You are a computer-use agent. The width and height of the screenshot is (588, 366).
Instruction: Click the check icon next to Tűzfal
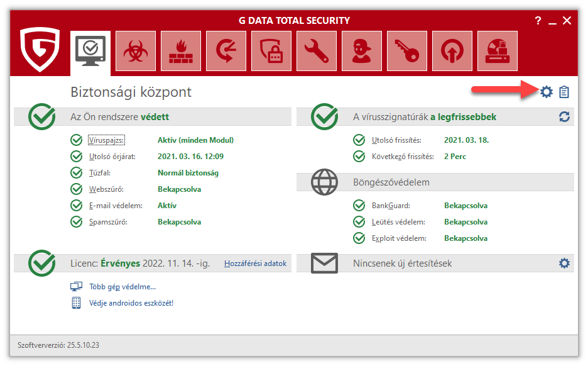pyautogui.click(x=77, y=173)
